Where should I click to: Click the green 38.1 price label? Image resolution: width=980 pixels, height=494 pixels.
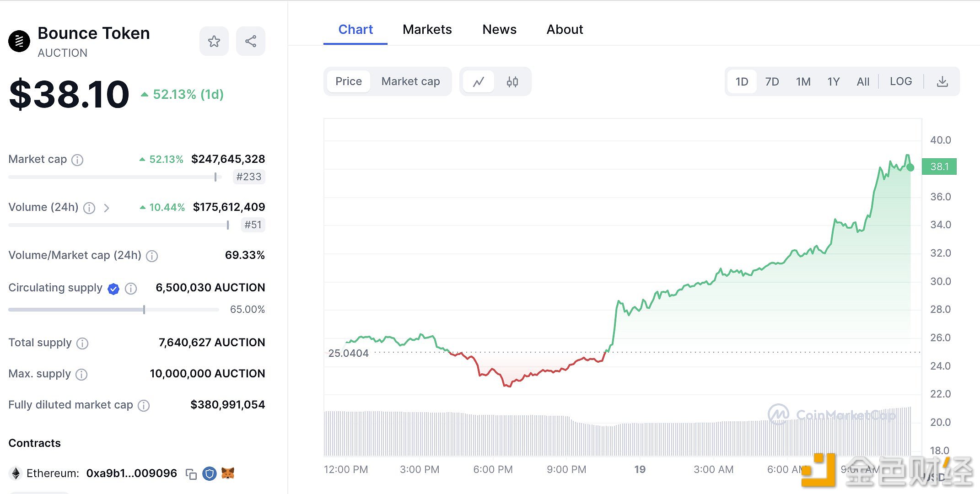(x=939, y=166)
